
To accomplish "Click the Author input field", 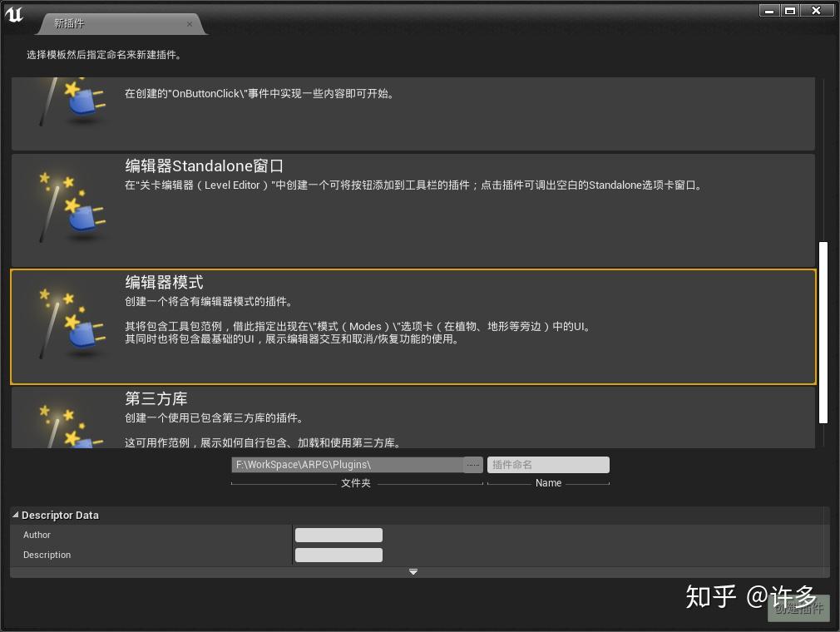I will (338, 535).
